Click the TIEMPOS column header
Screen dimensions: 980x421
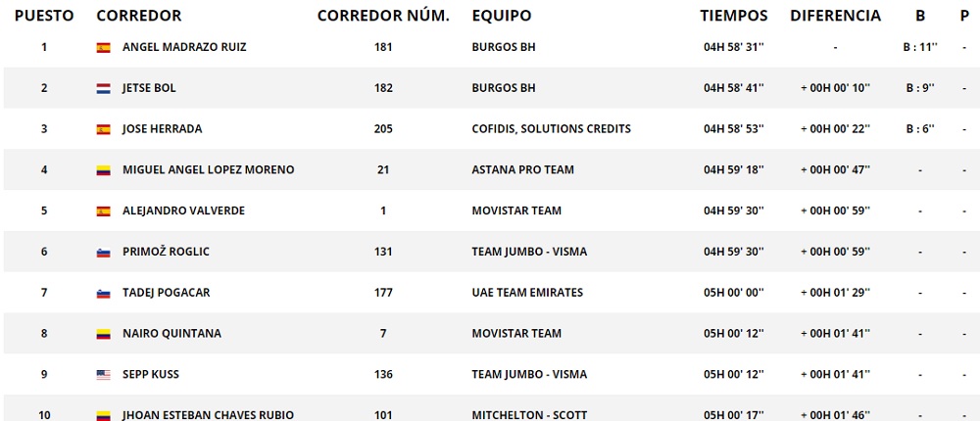coord(733,16)
